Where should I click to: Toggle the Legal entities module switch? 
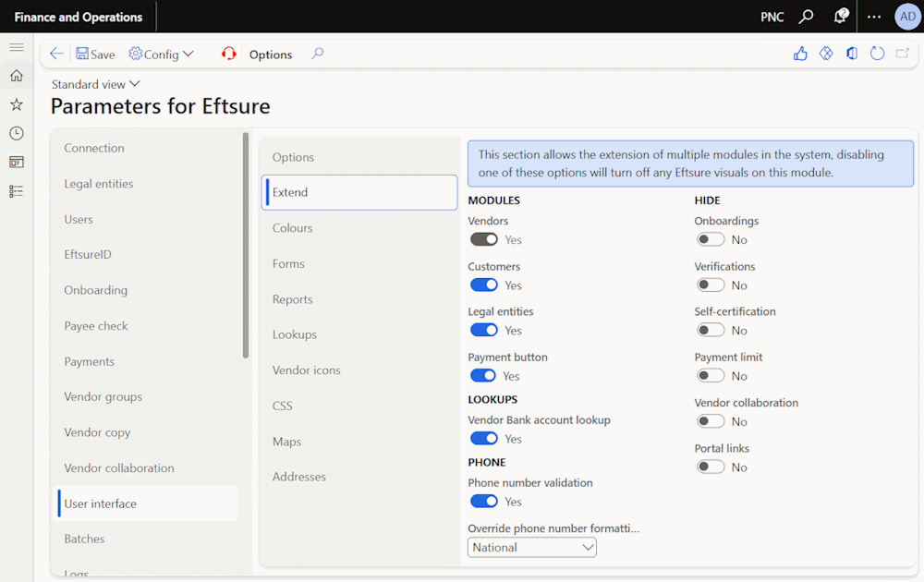coord(484,331)
